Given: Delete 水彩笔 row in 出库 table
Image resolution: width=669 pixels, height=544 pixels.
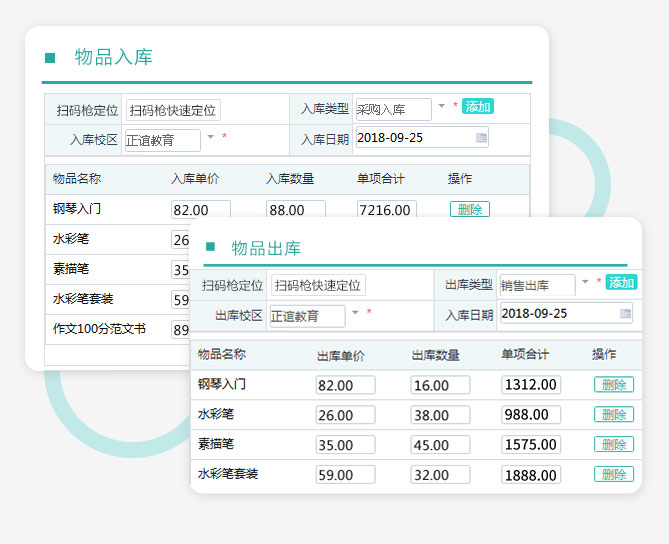Looking at the screenshot, I should coord(613,415).
